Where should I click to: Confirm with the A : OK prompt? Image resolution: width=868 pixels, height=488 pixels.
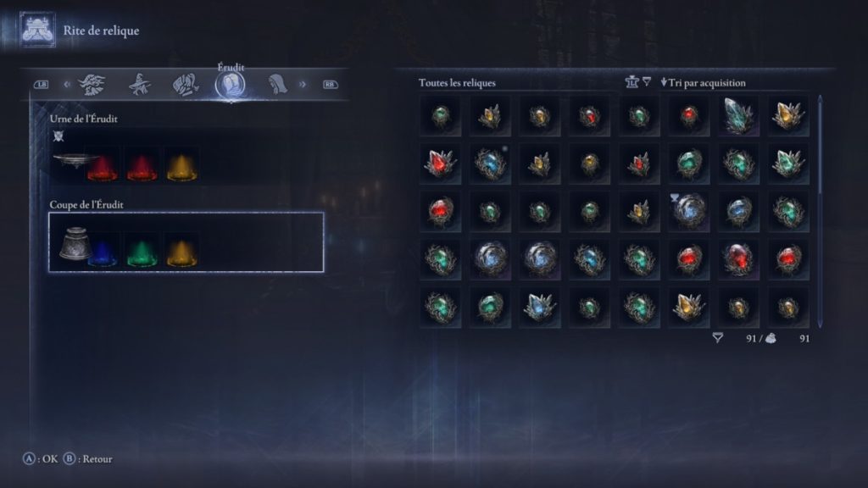tap(41, 458)
